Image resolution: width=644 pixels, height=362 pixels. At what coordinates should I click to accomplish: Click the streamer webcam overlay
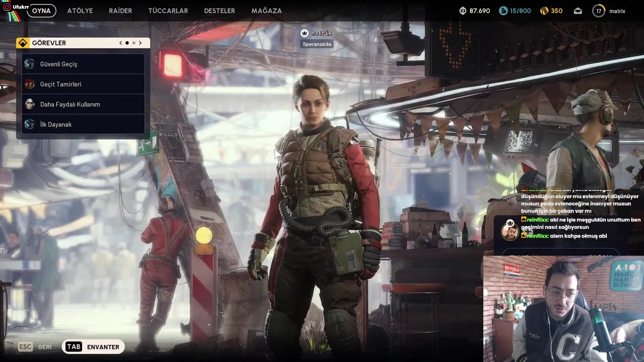click(x=563, y=309)
